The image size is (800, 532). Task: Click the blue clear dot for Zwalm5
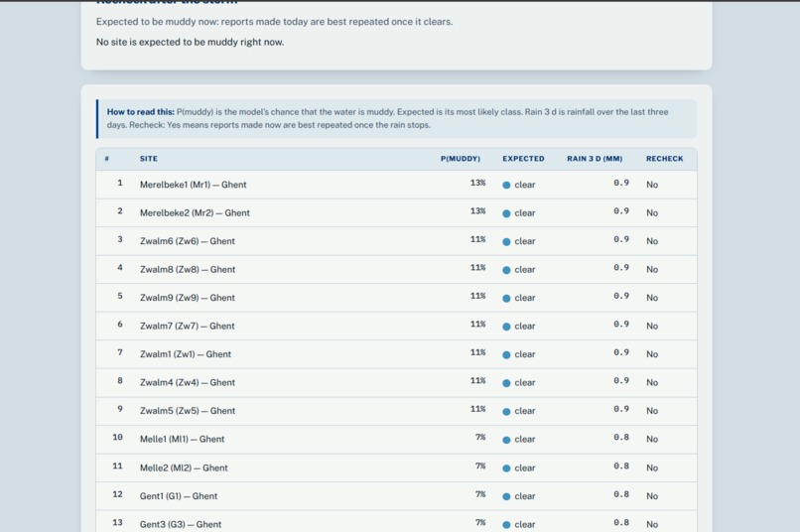506,412
